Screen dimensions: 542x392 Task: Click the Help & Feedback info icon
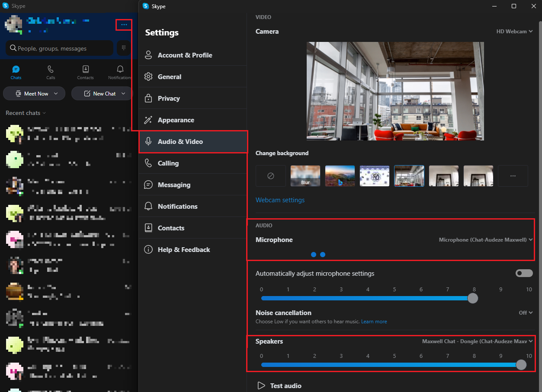coord(148,250)
